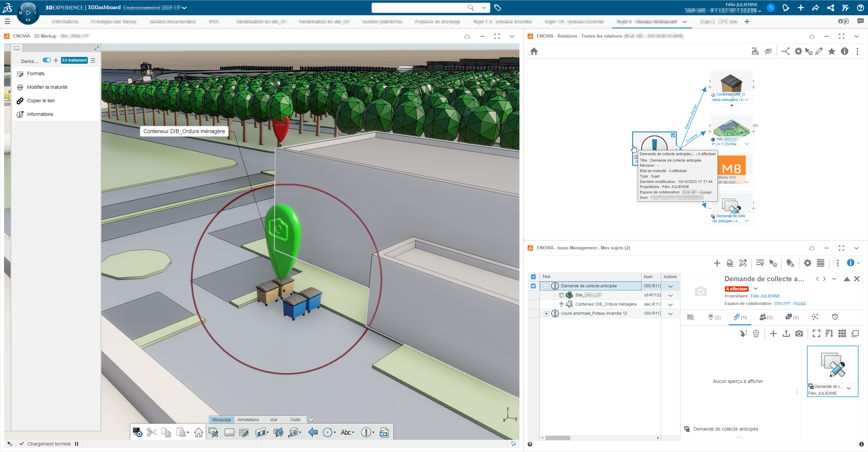Open Issue Management gear settings
The width and height of the screenshot is (868, 452).
click(x=807, y=263)
